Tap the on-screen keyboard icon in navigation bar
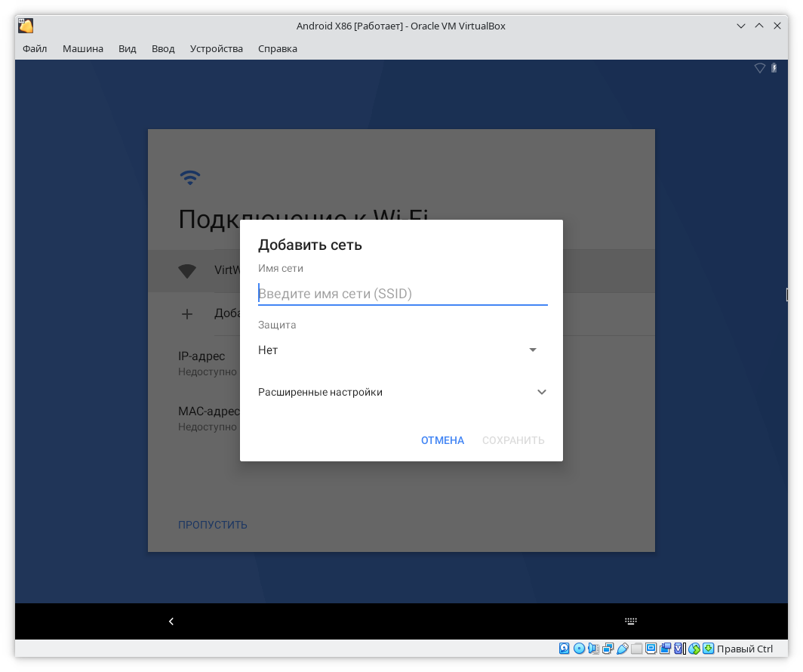The height and width of the screenshot is (672, 803). click(x=631, y=621)
